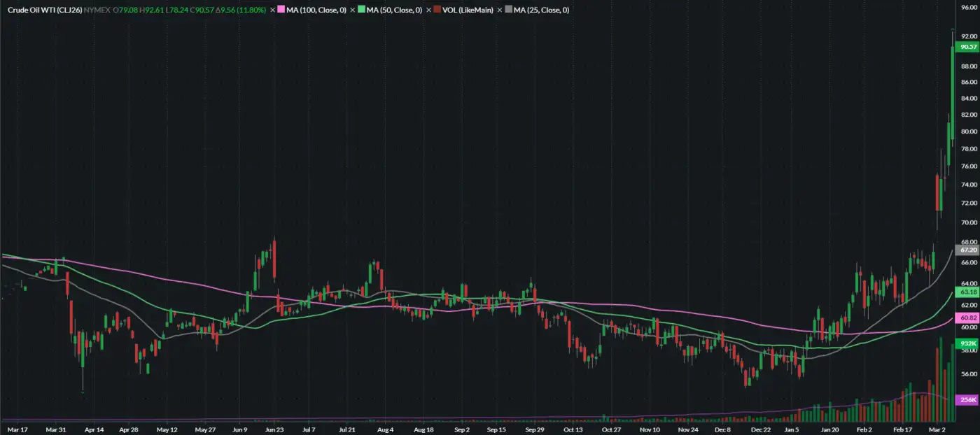Viewport: 980px width, 435px height.
Task: Click the 90.57 current price tag
Action: coord(969,47)
